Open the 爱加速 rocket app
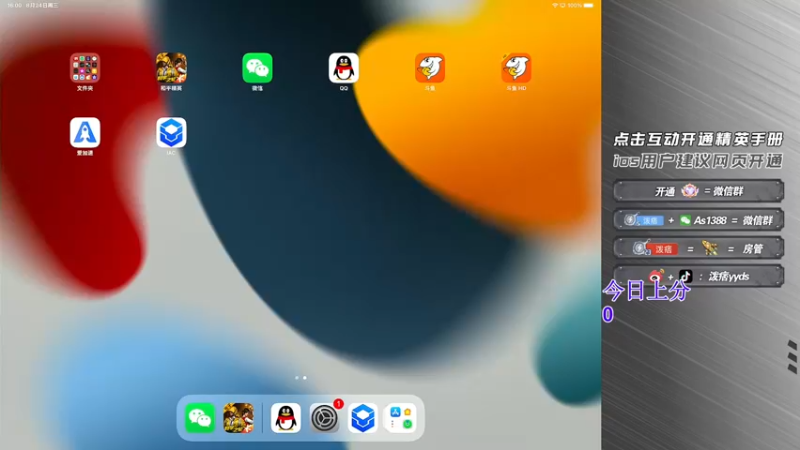 pos(85,133)
